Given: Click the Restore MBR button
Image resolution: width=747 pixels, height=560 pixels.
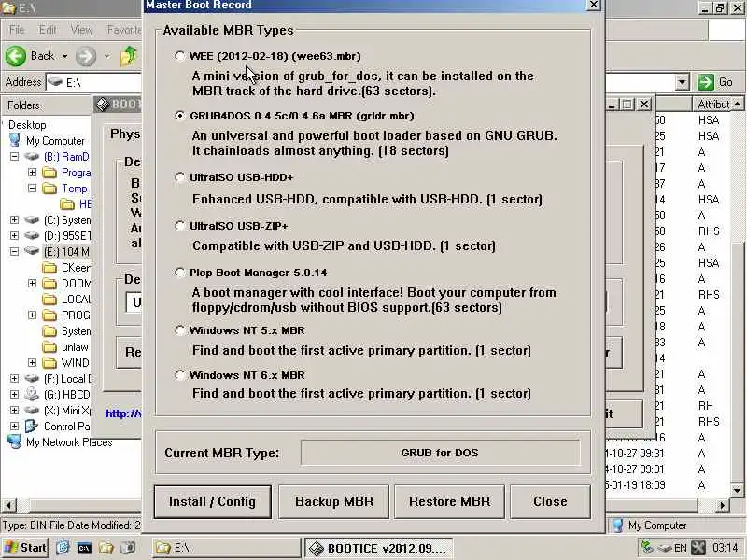Looking at the screenshot, I should [x=449, y=501].
